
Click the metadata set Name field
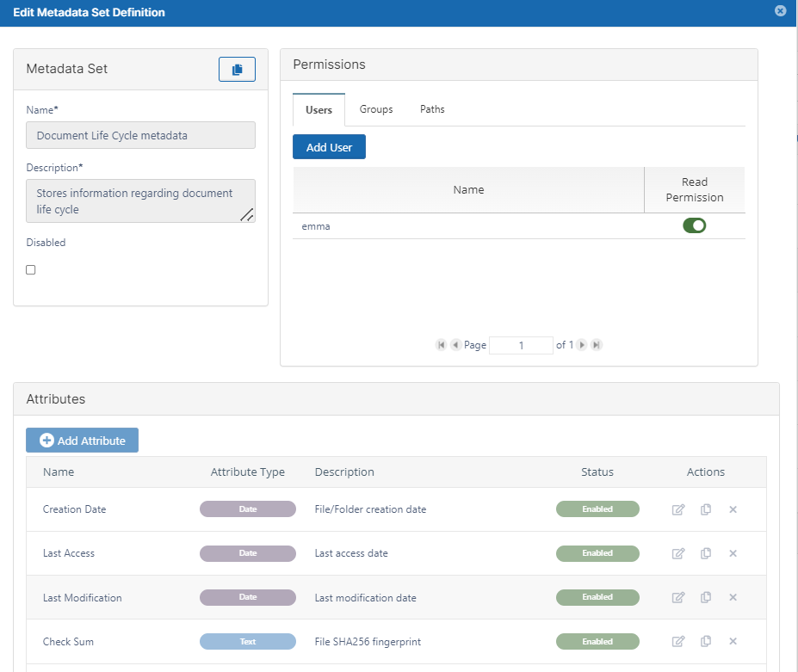pos(141,135)
